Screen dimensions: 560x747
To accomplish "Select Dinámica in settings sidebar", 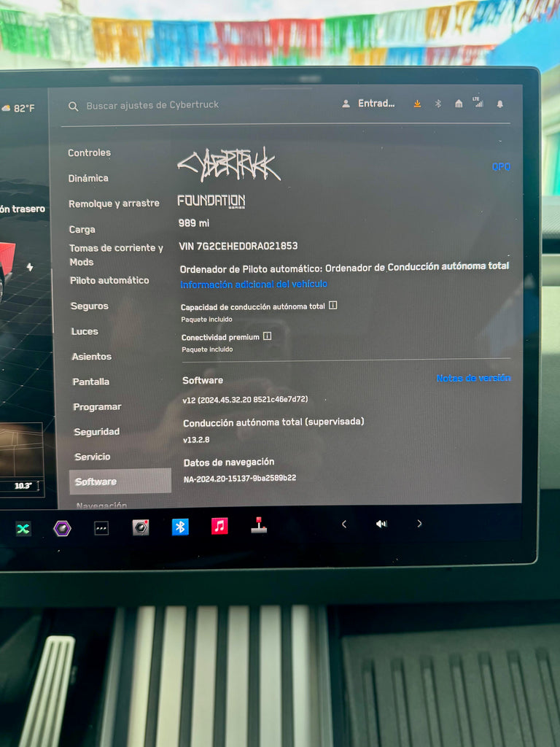I will (x=88, y=178).
